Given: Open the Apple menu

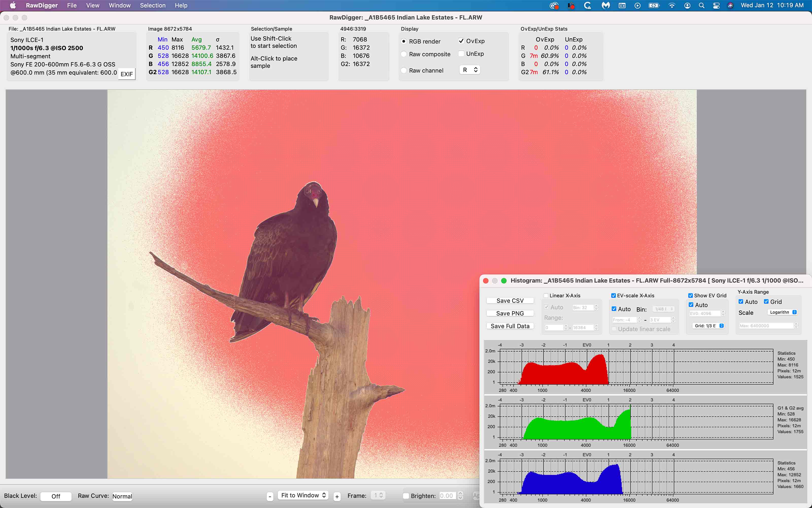Looking at the screenshot, I should point(13,5).
